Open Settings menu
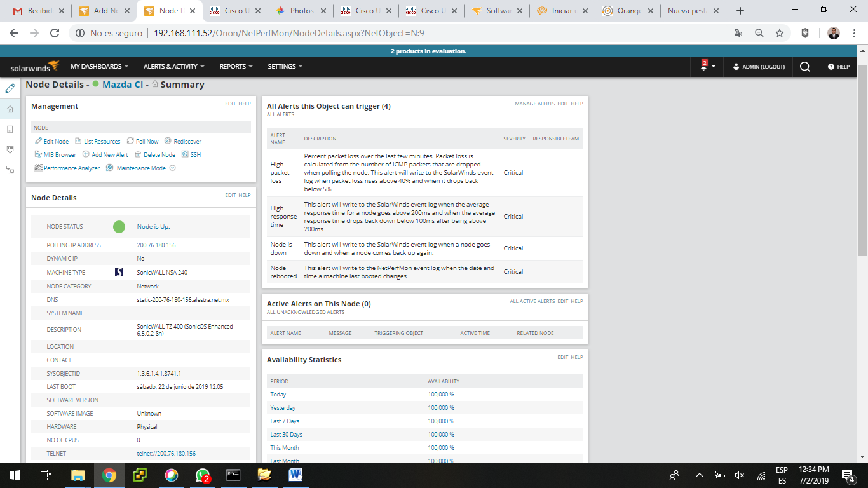This screenshot has width=868, height=488. point(285,66)
